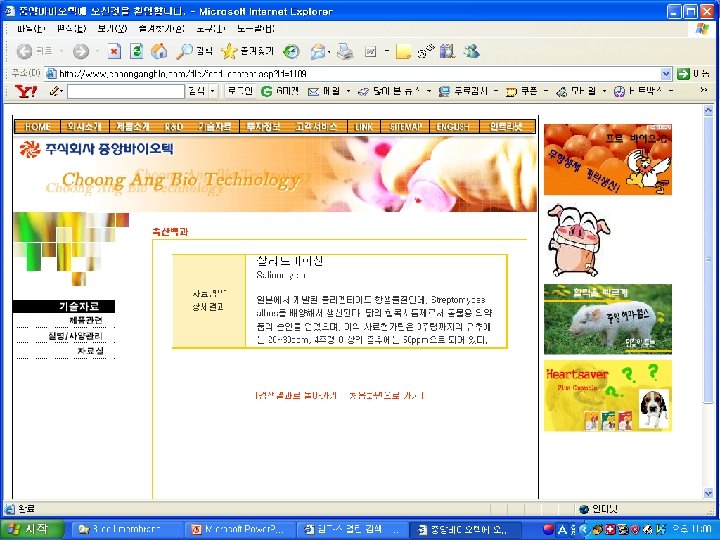Image resolution: width=720 pixels, height=540 pixels.
Task: Refresh the page with the green arrows icon
Action: point(136,51)
